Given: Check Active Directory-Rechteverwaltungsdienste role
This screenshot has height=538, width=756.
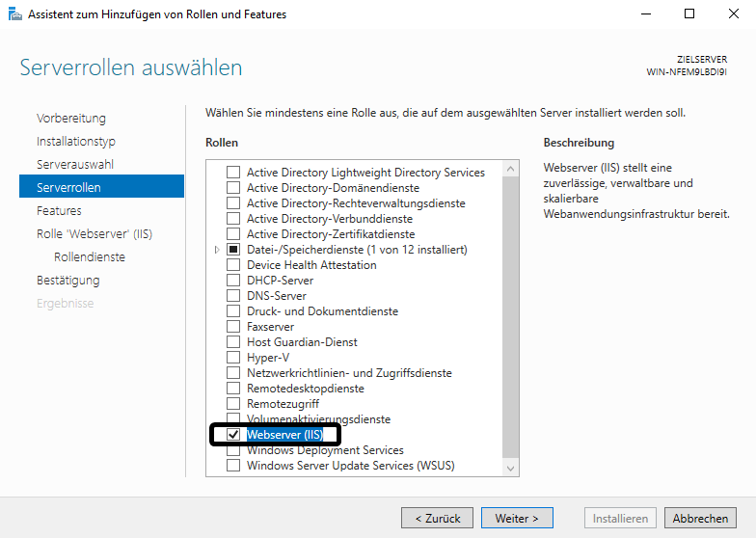Looking at the screenshot, I should pos(233,202).
